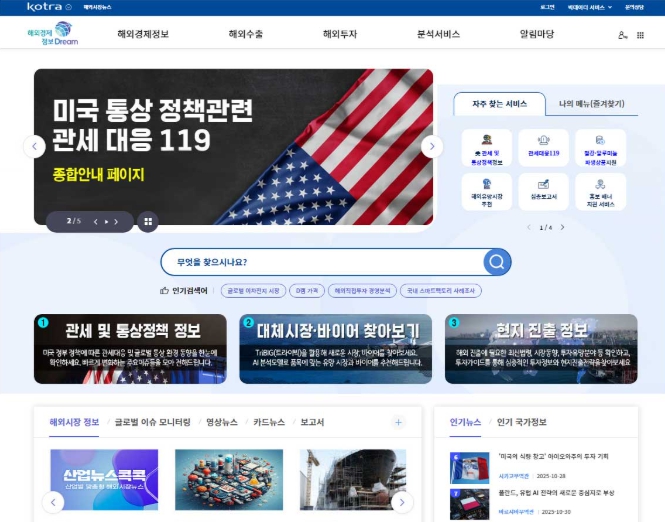The width and height of the screenshot is (665, 522).
Task: Click the plus icon beside 보고서 tab
Action: 398,423
